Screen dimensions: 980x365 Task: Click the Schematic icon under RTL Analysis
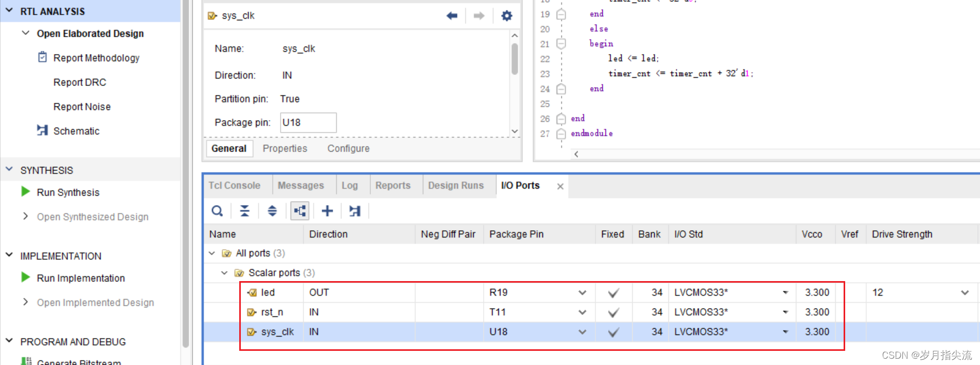coord(42,130)
